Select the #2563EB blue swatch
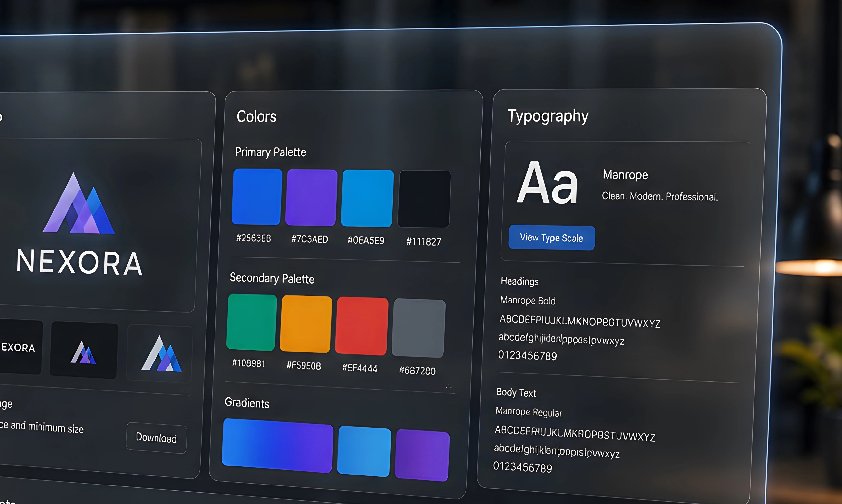 (x=257, y=197)
